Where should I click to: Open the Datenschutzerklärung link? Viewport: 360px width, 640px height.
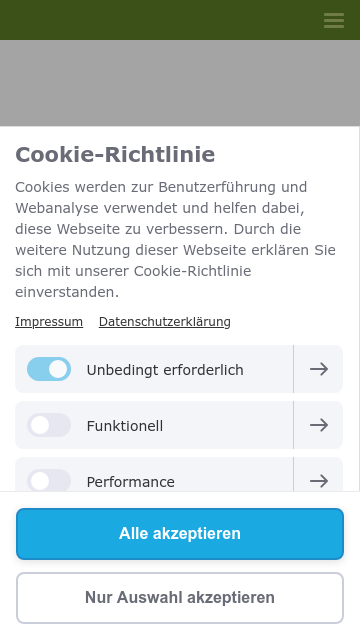pos(164,322)
